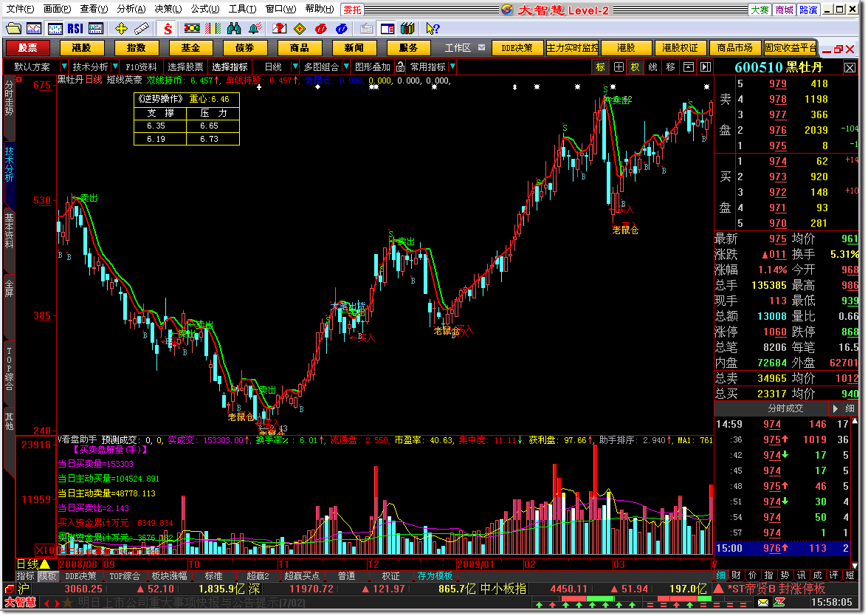Open the 日线 period dropdown arrow
The image size is (868, 616).
coord(295,67)
